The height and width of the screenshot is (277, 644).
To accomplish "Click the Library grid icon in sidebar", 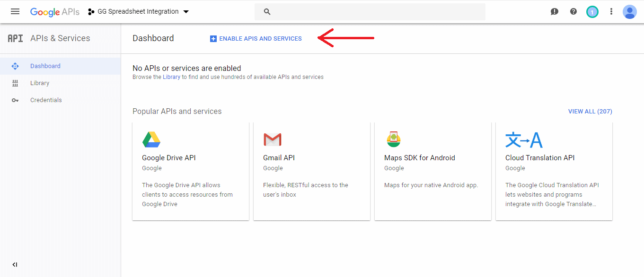I will click(15, 83).
